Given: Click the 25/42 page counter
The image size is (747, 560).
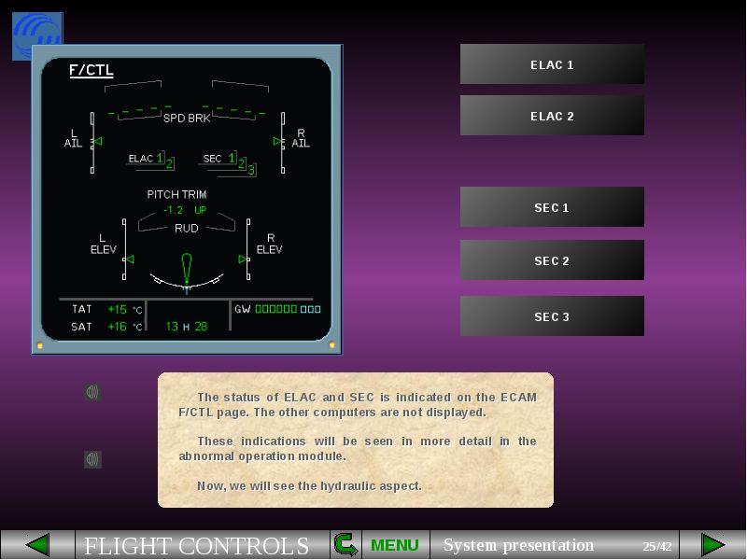Looking at the screenshot, I should (x=656, y=546).
